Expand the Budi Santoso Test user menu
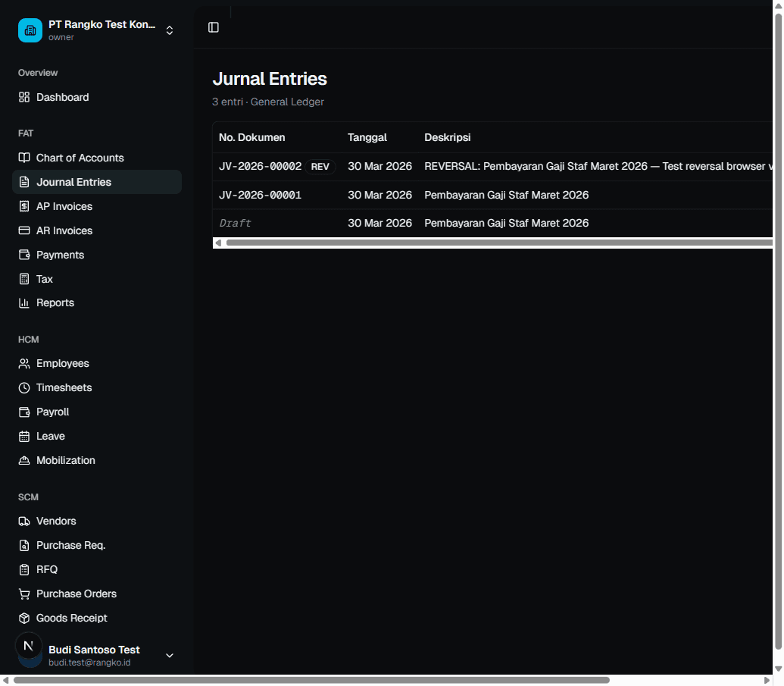This screenshot has height=686, width=784. click(170, 656)
